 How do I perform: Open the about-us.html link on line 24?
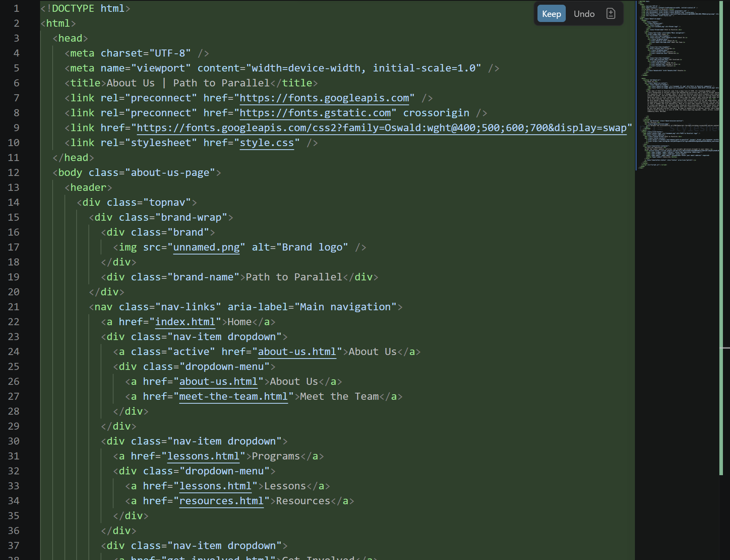tap(297, 351)
